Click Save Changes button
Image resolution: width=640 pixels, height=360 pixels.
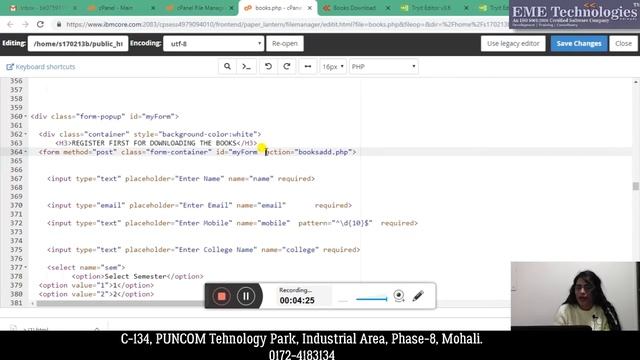(x=579, y=44)
